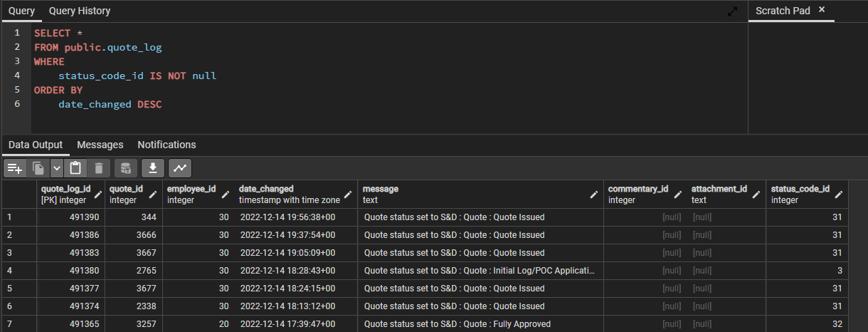Click the date_changed DESC line in editor
Screen dimensions: 868x332
[x=110, y=104]
